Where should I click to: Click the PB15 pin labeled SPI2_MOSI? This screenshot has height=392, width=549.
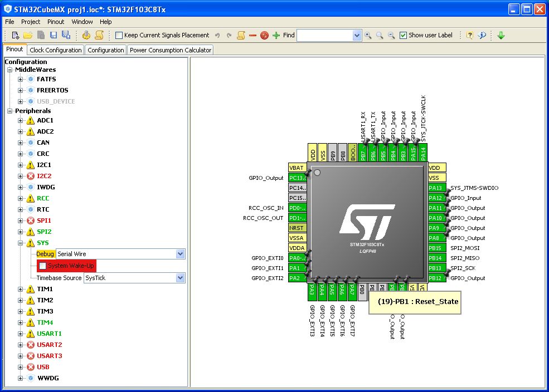point(438,248)
